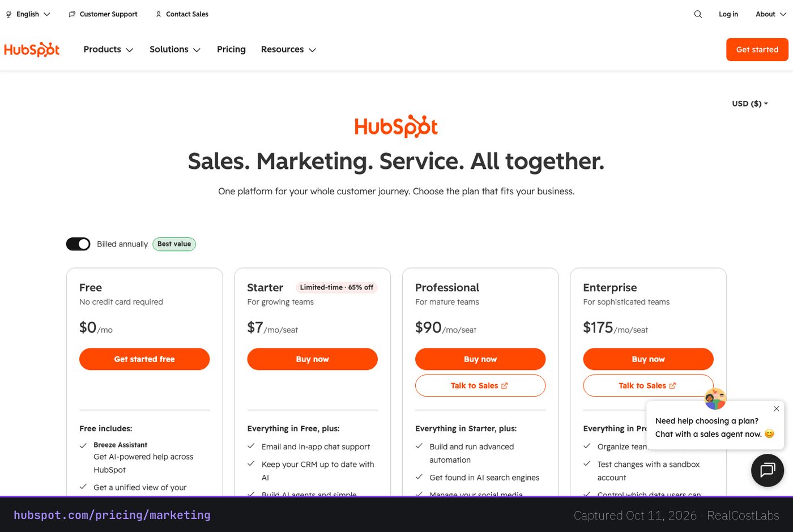
Task: Click the Starter plan title
Action: click(265, 288)
